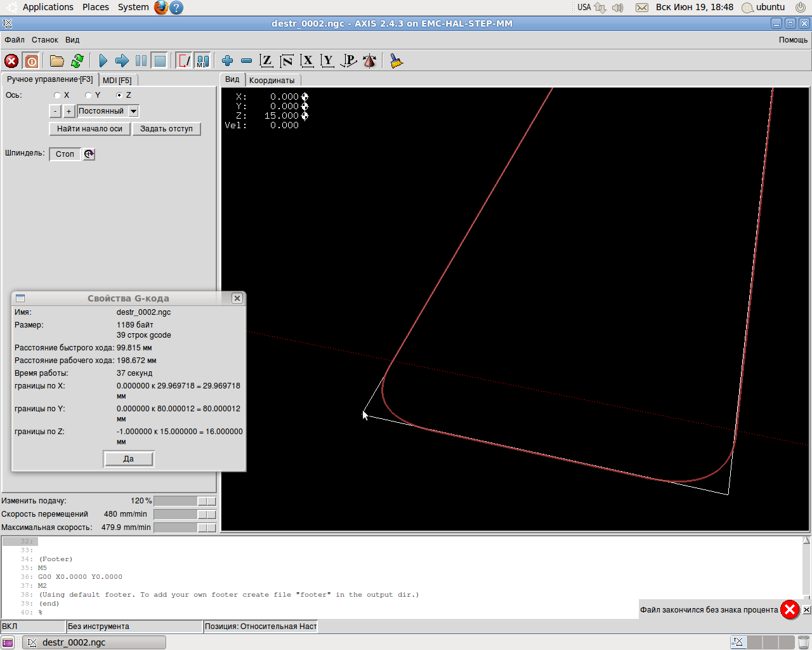
Task: Open the Станок menu
Action: [x=45, y=40]
